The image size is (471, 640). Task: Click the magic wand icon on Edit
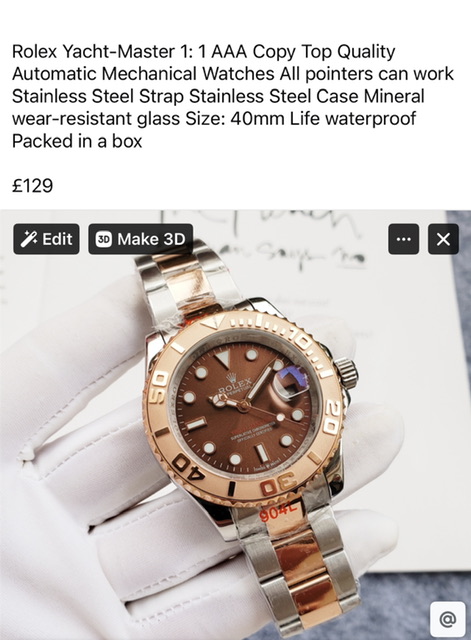(x=29, y=239)
